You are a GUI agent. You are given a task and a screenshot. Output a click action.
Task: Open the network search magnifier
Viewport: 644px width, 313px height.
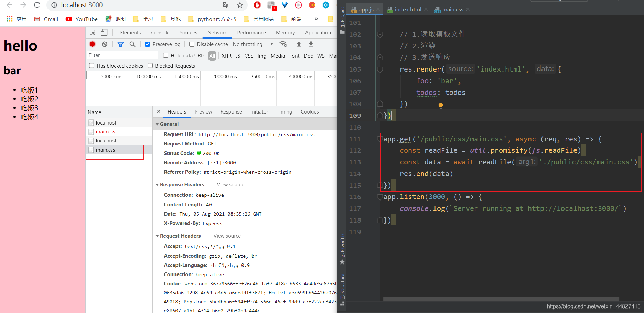click(132, 44)
